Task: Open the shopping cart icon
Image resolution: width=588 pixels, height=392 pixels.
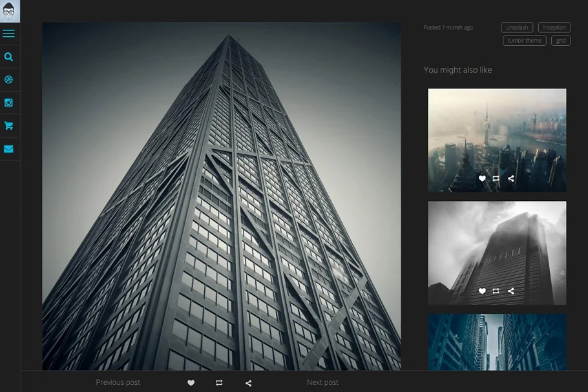Action: 9,126
